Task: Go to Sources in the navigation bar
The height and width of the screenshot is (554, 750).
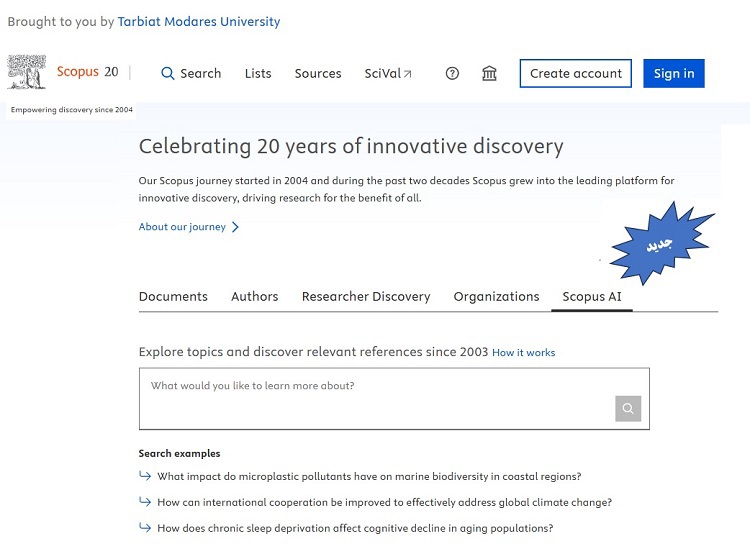Action: (x=318, y=74)
